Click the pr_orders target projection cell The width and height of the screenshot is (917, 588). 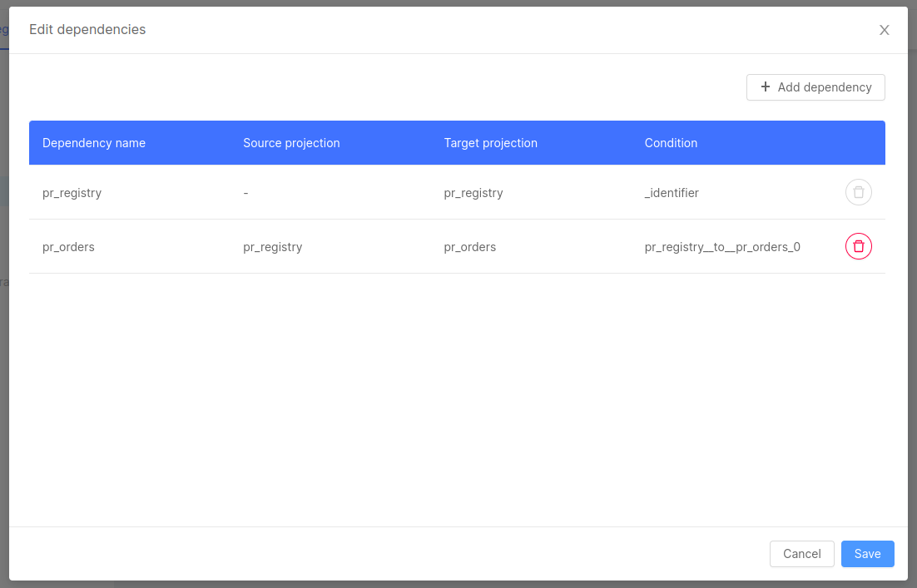tap(469, 246)
